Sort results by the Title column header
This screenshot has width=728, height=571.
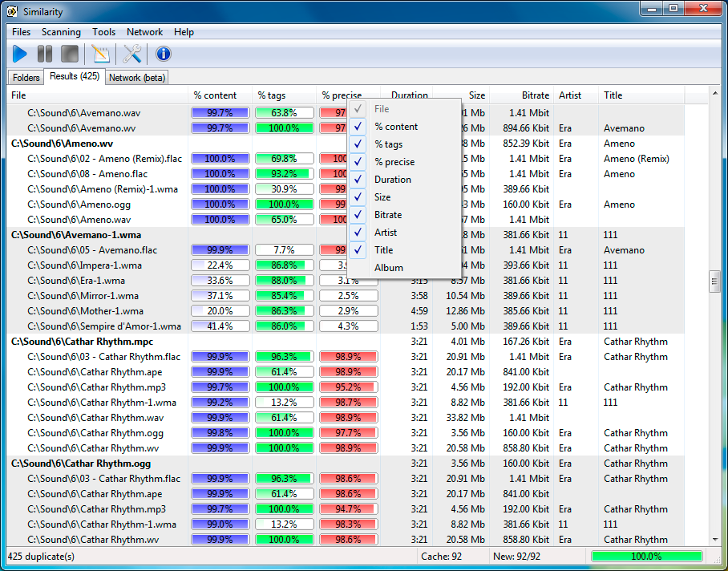[x=640, y=95]
